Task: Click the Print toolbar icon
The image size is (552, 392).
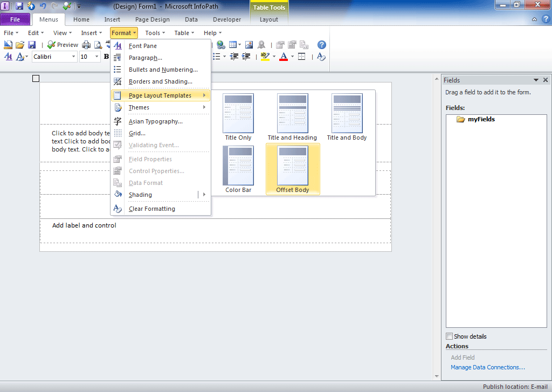Action: (86, 45)
